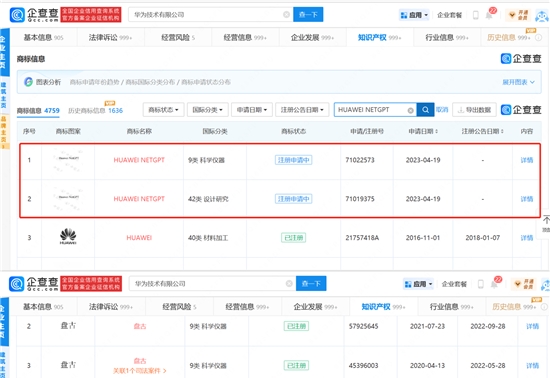Open 详情 for registration 57925645
This screenshot has height=378, width=550.
[x=532, y=326]
